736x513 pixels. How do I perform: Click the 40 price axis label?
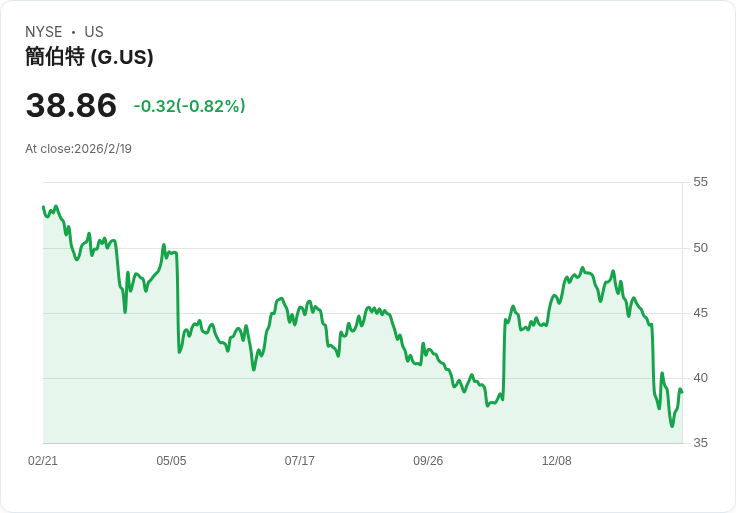(700, 378)
